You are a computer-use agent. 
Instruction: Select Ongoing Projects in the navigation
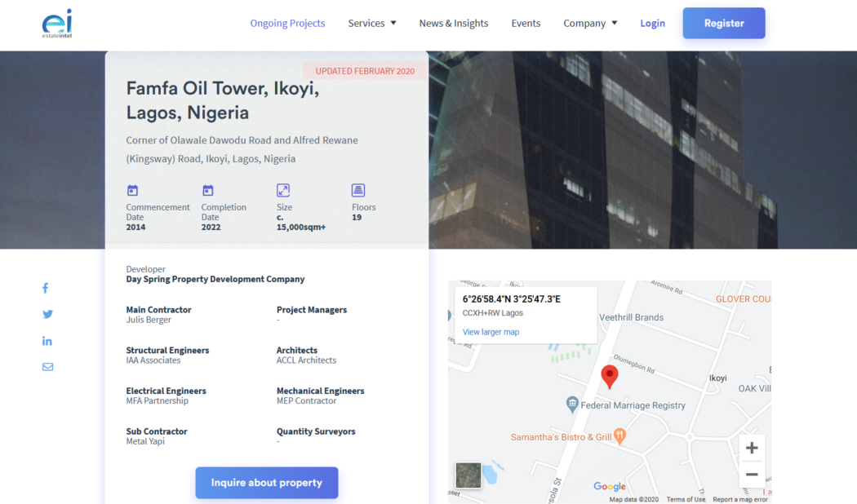click(287, 23)
